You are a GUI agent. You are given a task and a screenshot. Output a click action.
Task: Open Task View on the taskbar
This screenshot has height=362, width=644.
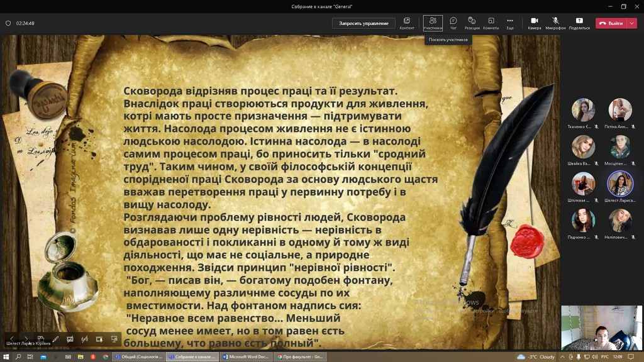point(30,357)
